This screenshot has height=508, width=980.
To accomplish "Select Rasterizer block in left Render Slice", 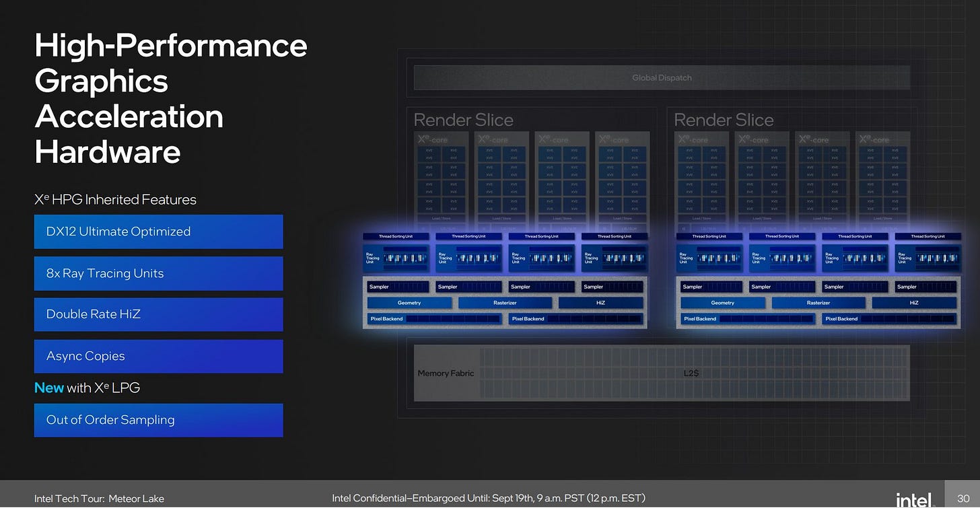I will [x=505, y=303].
